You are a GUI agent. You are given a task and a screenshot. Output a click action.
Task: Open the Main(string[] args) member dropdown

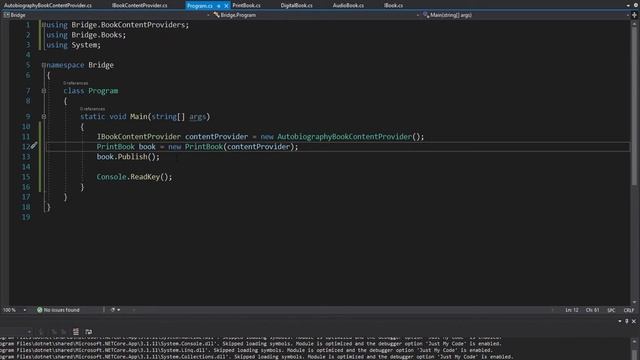[x=526, y=15]
